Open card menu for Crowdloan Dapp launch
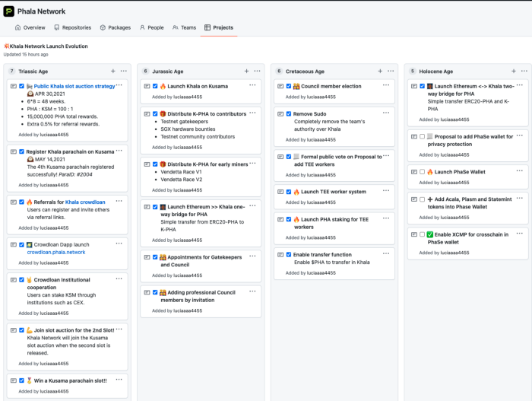This screenshot has width=532, height=401. point(119,243)
